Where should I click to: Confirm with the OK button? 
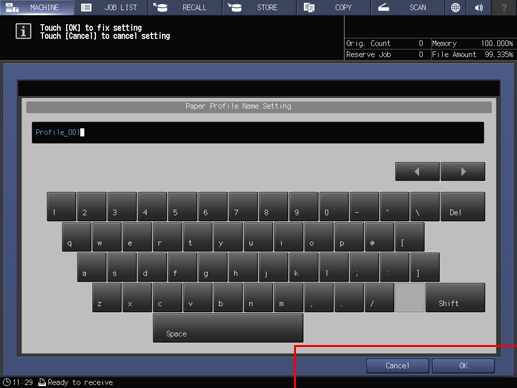coord(463,366)
